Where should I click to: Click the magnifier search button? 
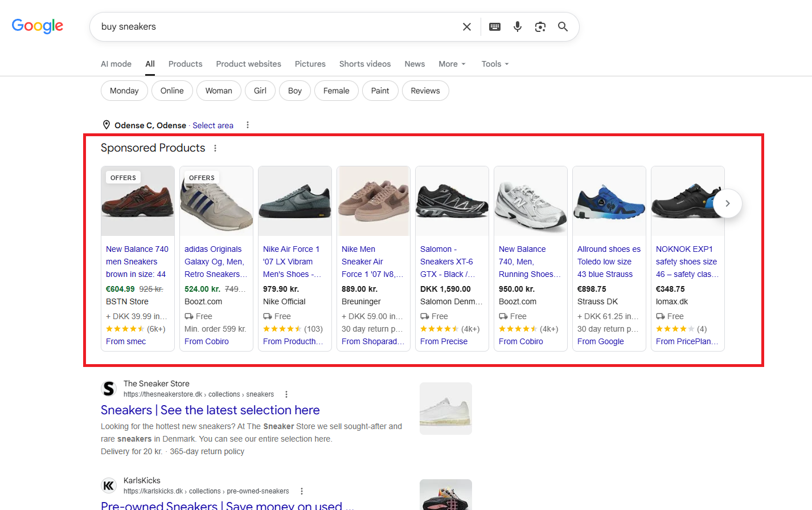coord(563,27)
